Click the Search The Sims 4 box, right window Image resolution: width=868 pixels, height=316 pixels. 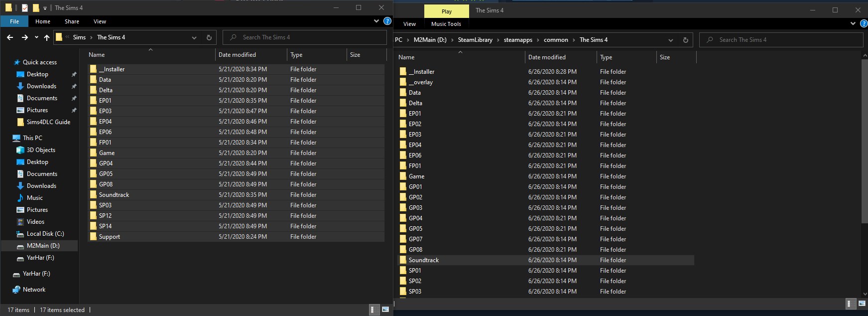781,40
